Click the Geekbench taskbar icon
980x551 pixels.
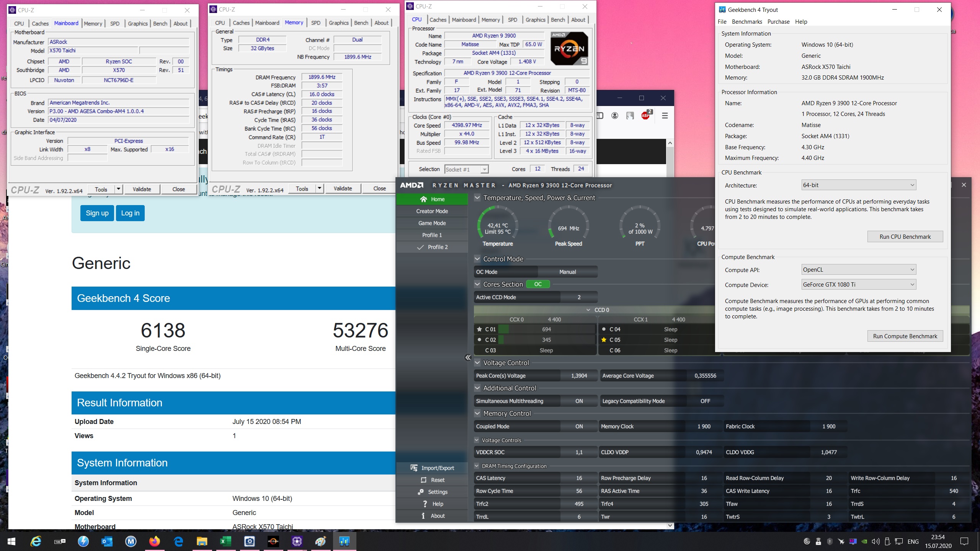pos(345,541)
